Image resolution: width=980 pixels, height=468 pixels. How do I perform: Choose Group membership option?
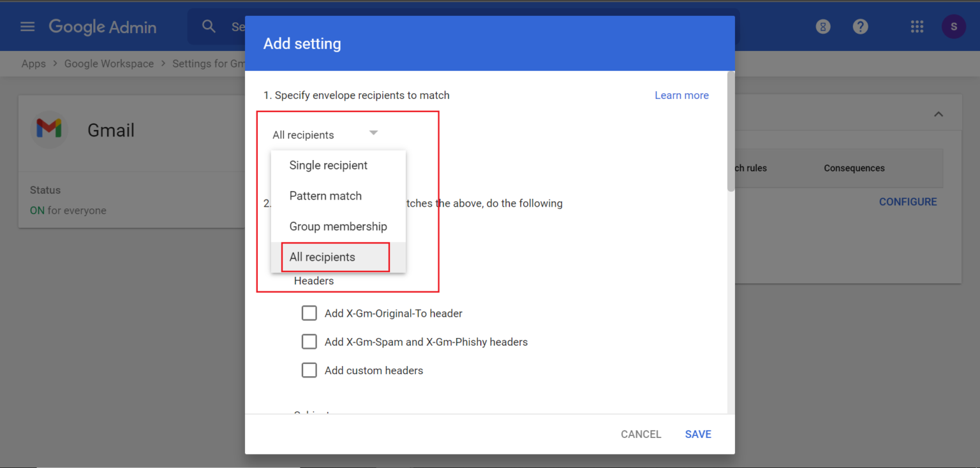click(x=338, y=226)
